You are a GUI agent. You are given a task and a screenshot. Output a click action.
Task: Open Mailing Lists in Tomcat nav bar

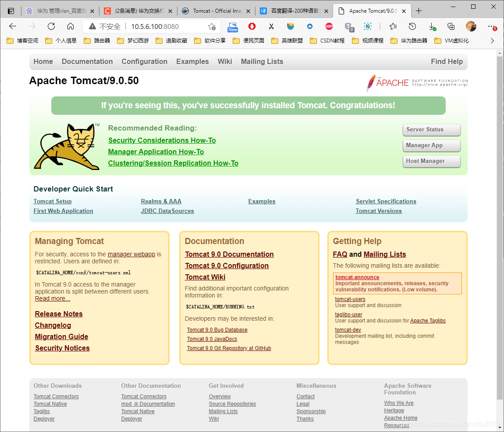pos(262,61)
